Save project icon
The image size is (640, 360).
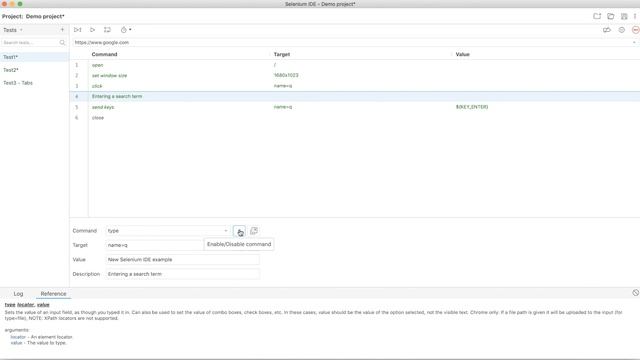point(624,16)
